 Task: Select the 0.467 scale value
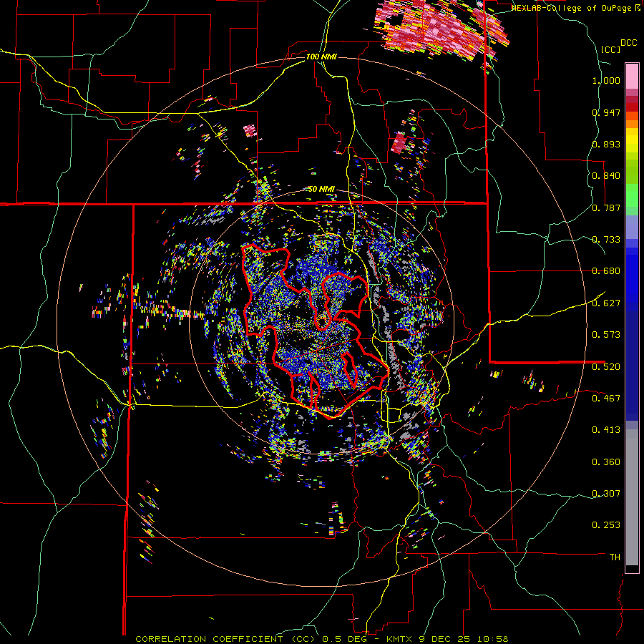[606, 399]
